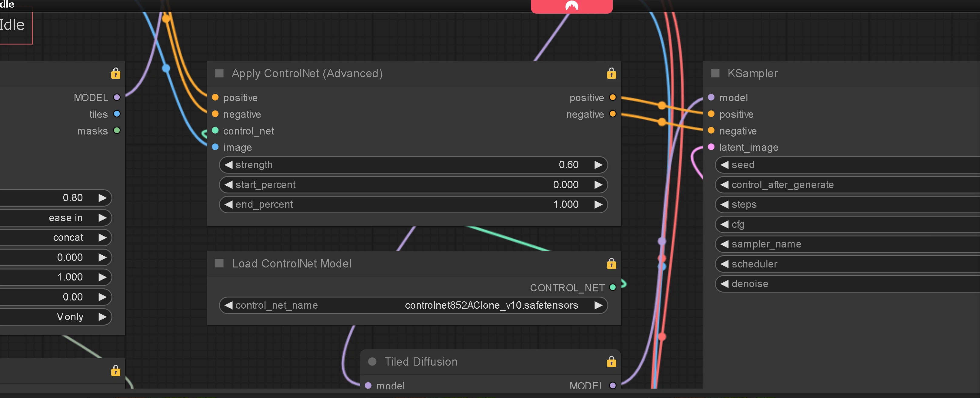Select control_net input socket on Apply ControlNet

(x=215, y=130)
